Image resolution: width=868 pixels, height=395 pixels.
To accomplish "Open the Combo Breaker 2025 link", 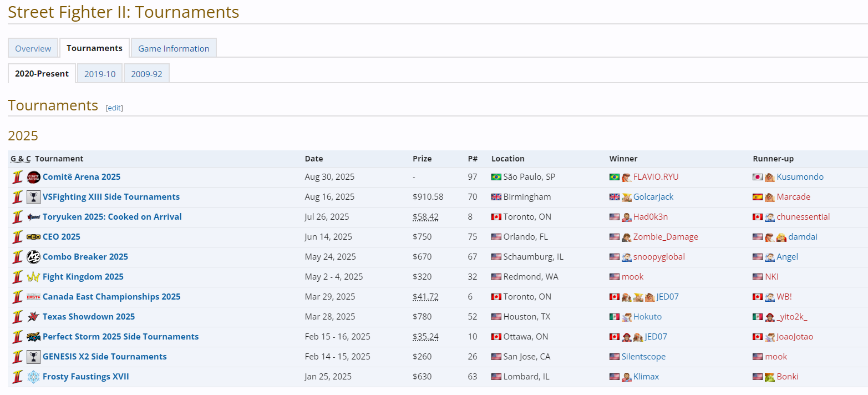I will [85, 257].
